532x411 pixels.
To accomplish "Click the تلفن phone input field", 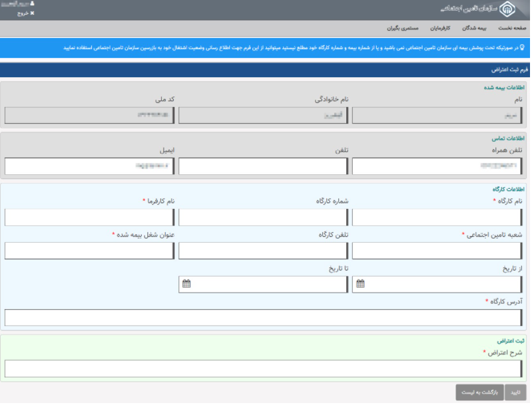I will pyautogui.click(x=263, y=166).
